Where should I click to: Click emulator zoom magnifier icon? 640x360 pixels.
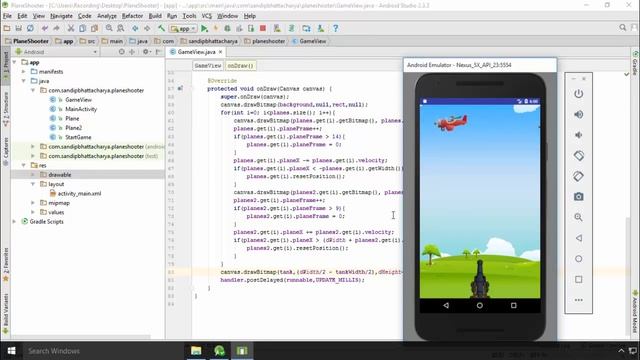point(578,217)
